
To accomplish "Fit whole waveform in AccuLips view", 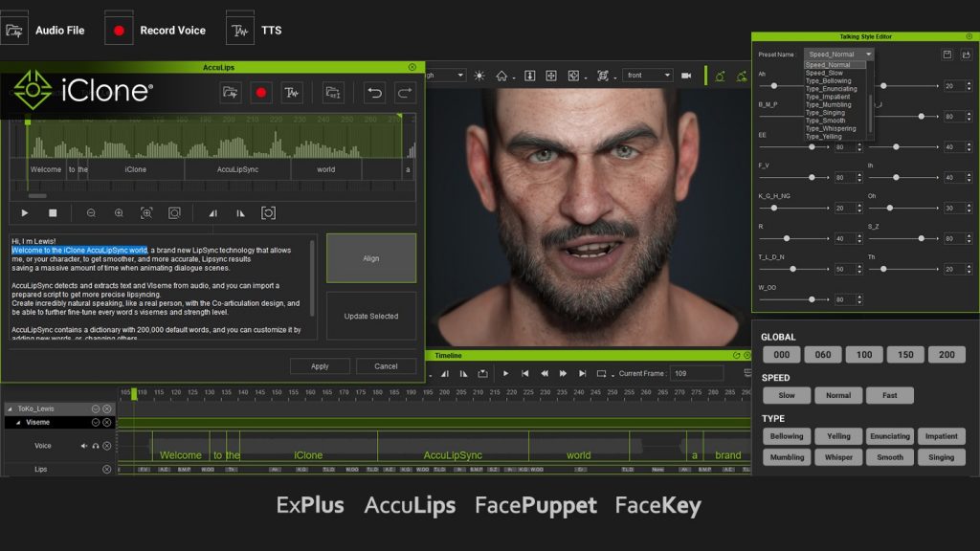I will pos(174,213).
